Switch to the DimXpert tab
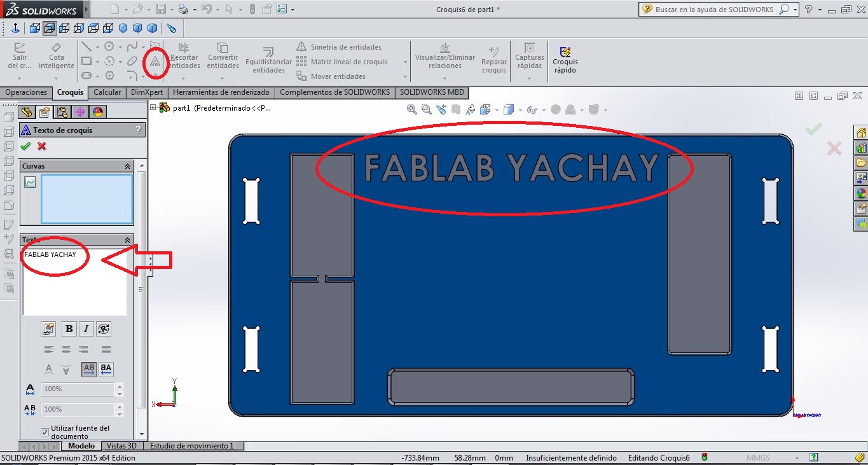Image resolution: width=868 pixels, height=465 pixels. click(147, 92)
